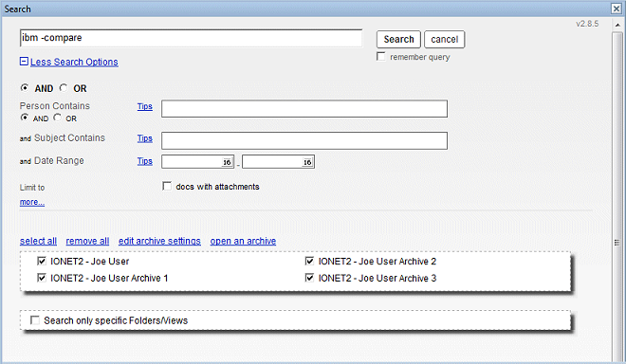This screenshot has width=626, height=364.
Task: Open calendar picker for start date
Action: pyautogui.click(x=227, y=162)
